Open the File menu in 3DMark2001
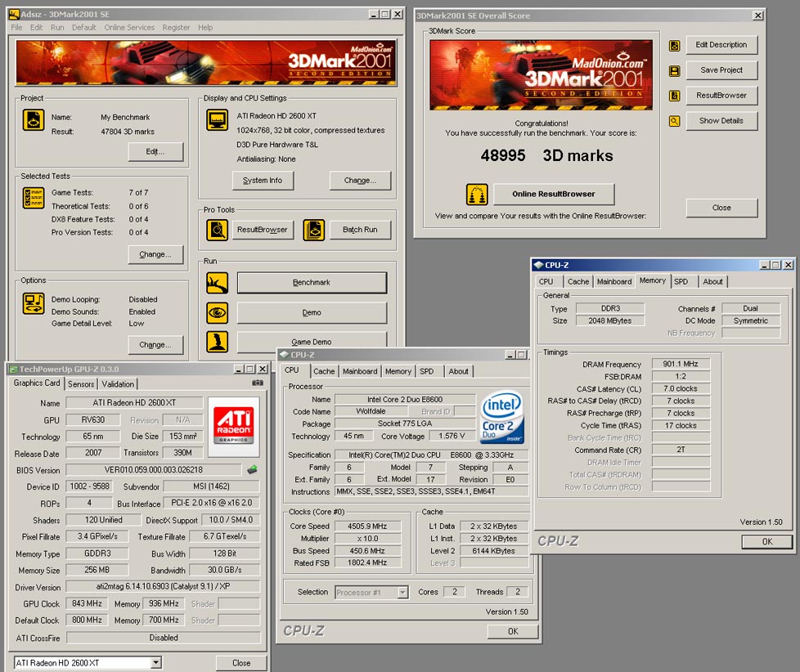This screenshot has width=800, height=672. click(x=16, y=28)
